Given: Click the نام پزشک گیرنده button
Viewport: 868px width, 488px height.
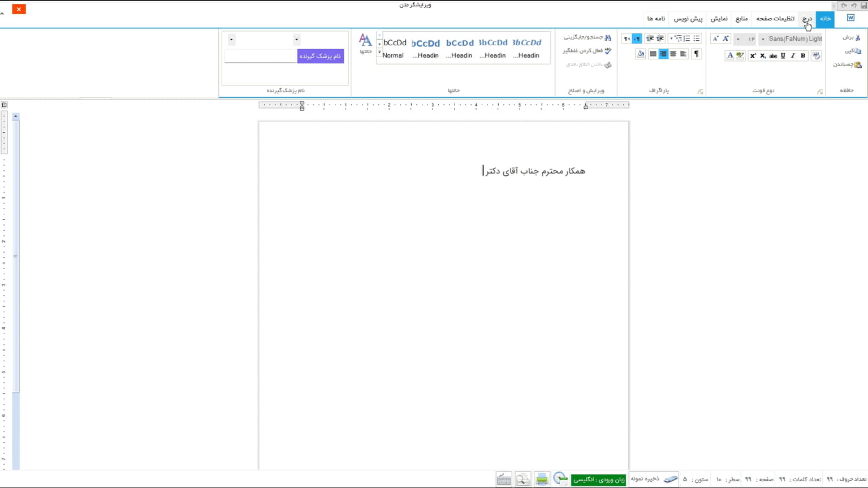Looking at the screenshot, I should (320, 56).
